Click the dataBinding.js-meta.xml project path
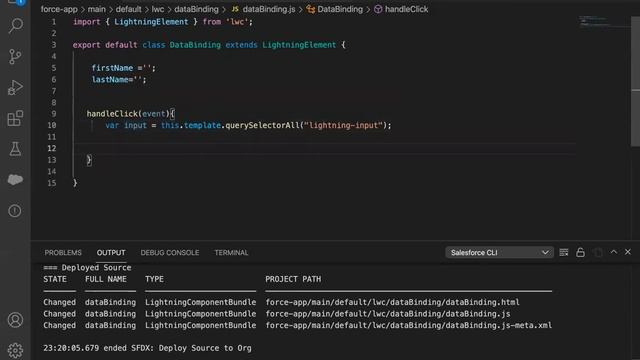 [x=409, y=325]
